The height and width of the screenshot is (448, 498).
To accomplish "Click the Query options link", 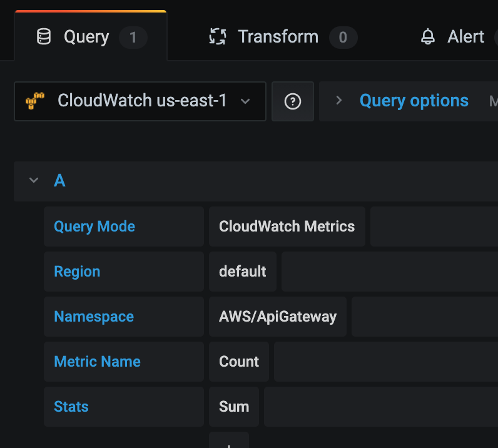I will [414, 101].
